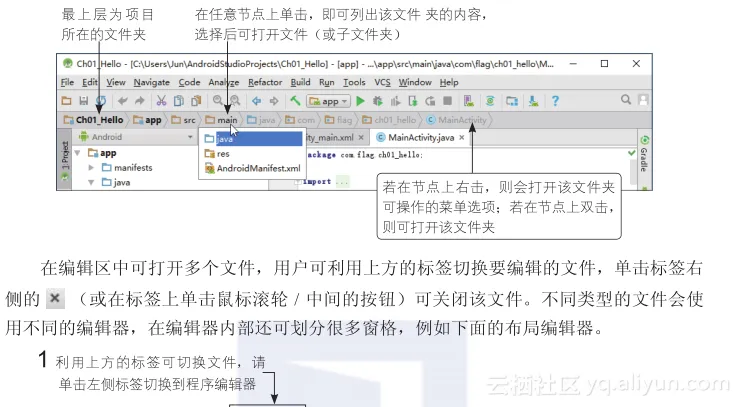Screen dimensions: 741x407
Task: Open the Edit menu
Action: [x=90, y=82]
